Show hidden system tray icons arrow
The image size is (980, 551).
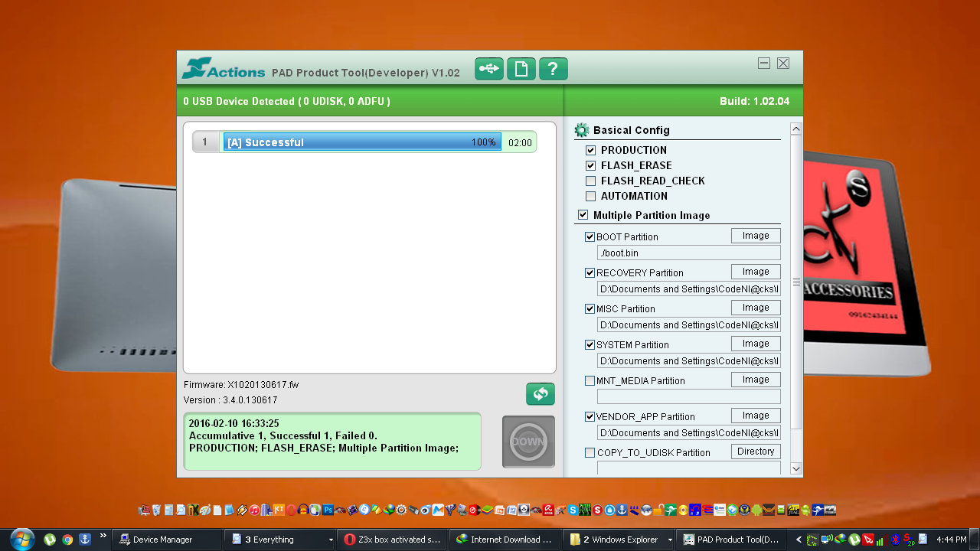coord(799,540)
